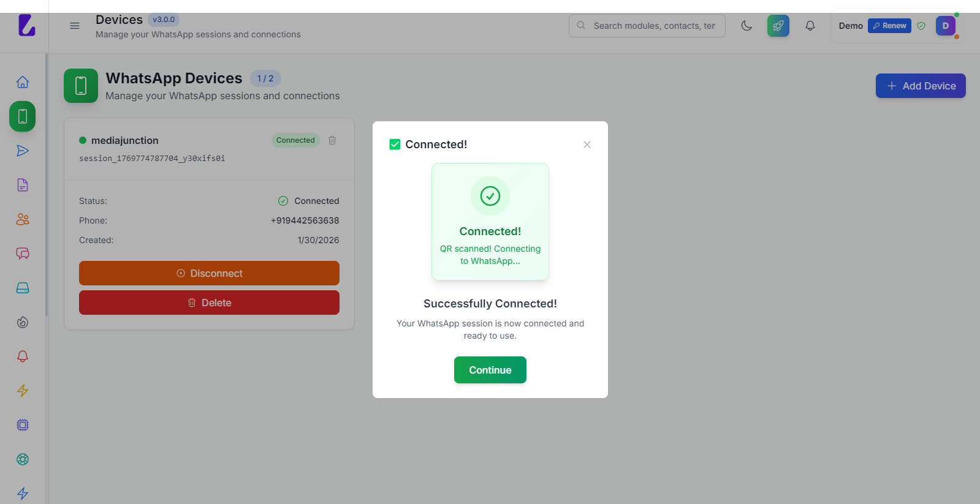Open the D user avatar menu
The image size is (980, 504).
(945, 26)
